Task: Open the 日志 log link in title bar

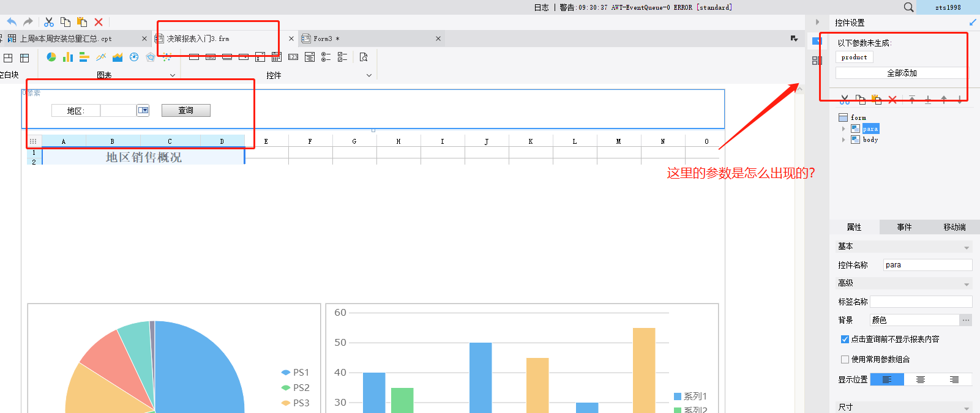Action: pyautogui.click(x=541, y=7)
